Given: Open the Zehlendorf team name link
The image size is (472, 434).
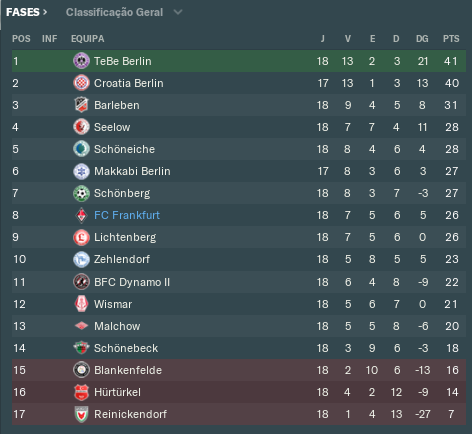Looking at the screenshot, I should point(122,259).
